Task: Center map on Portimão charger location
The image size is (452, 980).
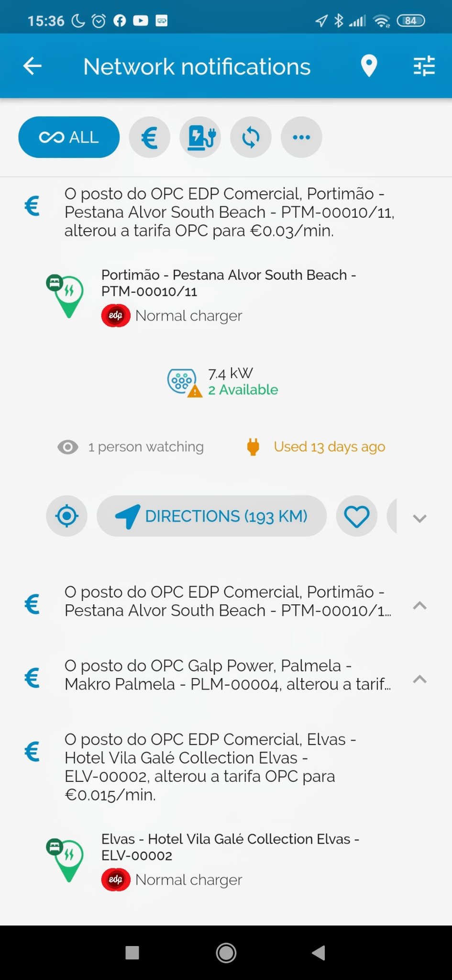Action: [x=66, y=516]
